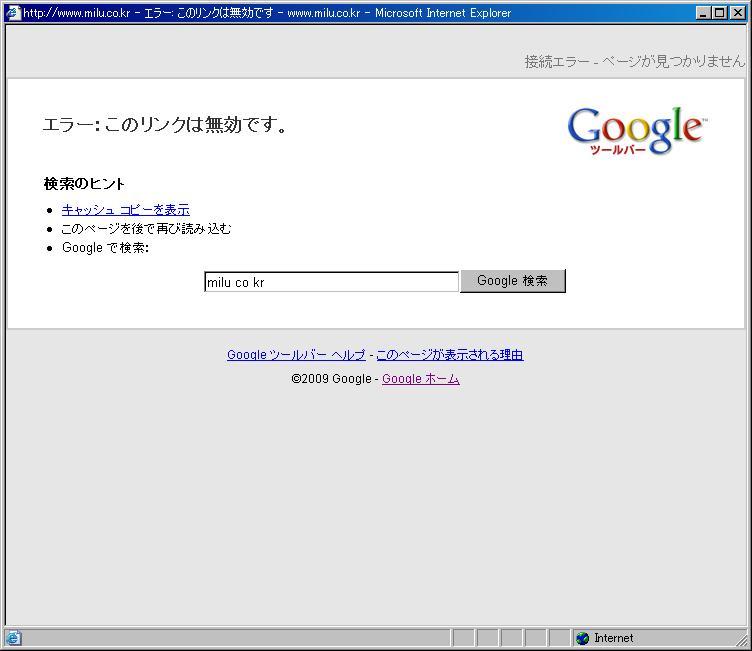Focus the search field containing milu co kr

(x=331, y=282)
